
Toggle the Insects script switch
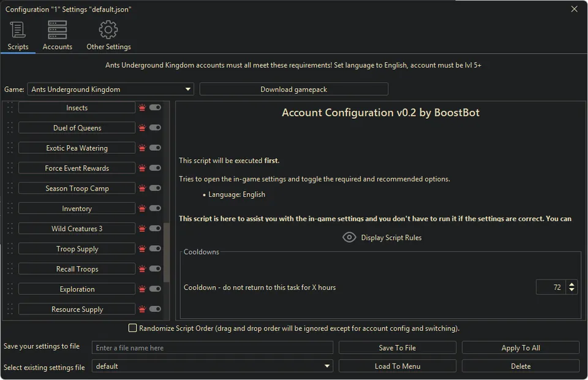pos(155,108)
